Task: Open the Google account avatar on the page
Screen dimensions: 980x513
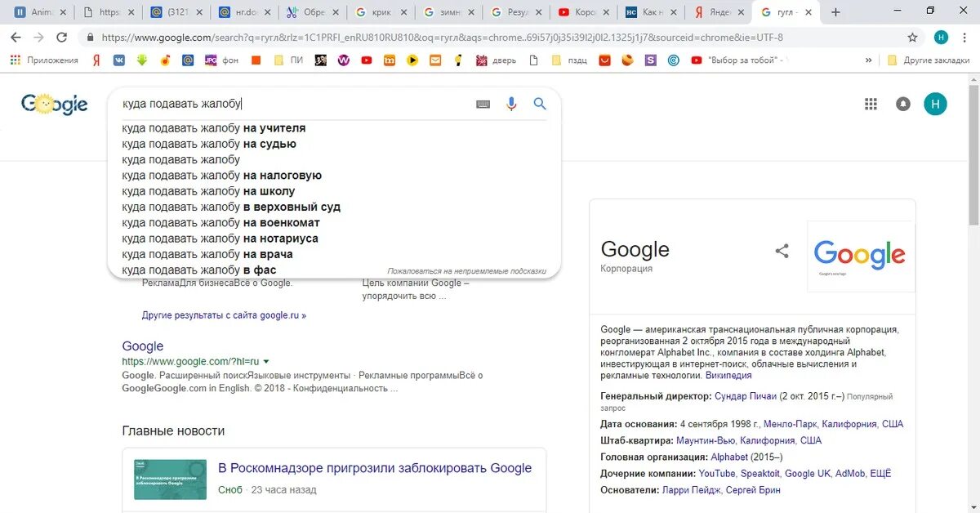Action: [935, 104]
